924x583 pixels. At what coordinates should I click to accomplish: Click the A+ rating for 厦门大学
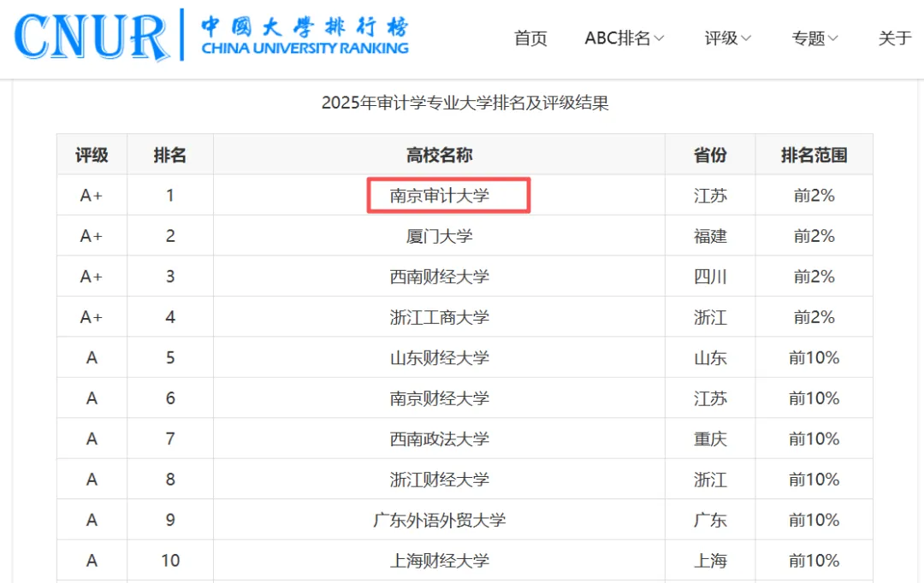92,236
